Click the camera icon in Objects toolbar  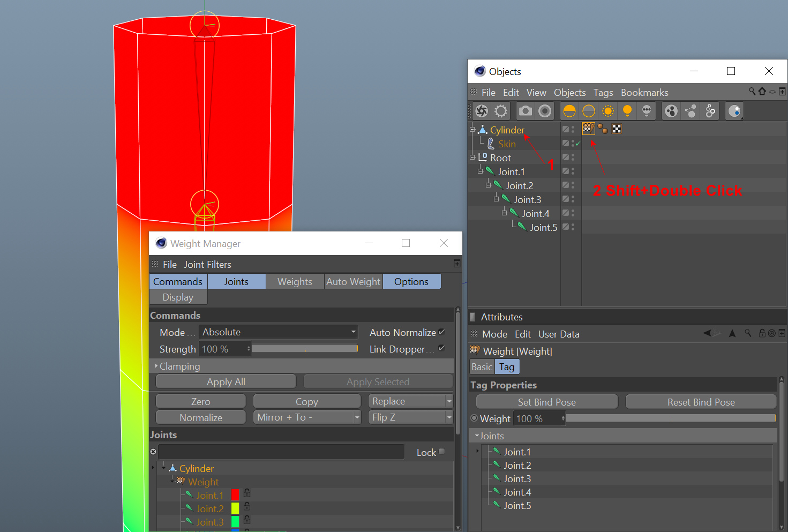[x=526, y=111]
